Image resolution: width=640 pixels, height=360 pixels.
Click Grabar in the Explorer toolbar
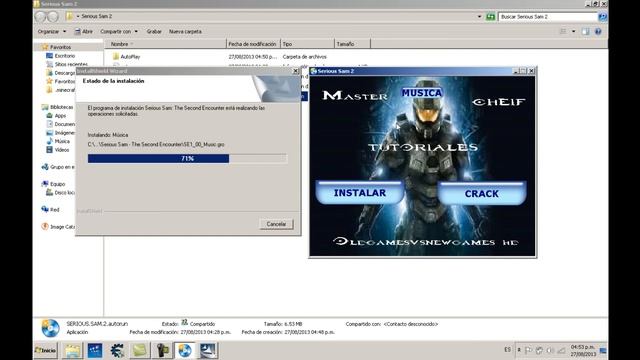[154, 31]
